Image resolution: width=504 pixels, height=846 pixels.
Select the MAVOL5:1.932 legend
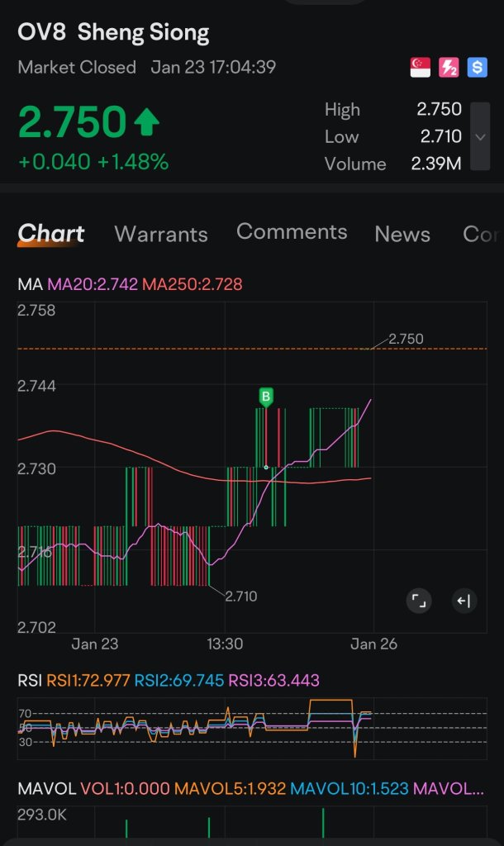[230, 788]
